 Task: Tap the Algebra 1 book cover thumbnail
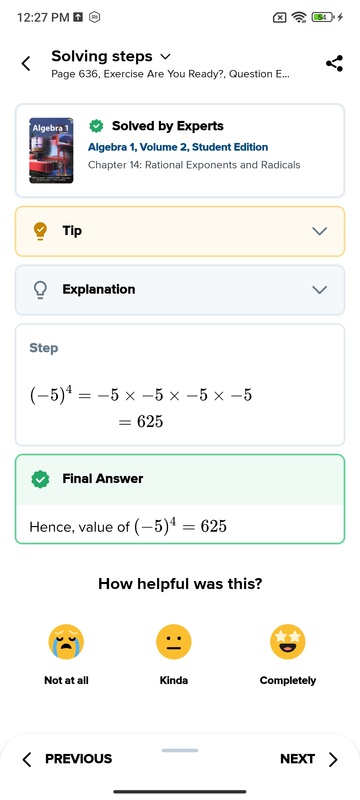(x=51, y=151)
